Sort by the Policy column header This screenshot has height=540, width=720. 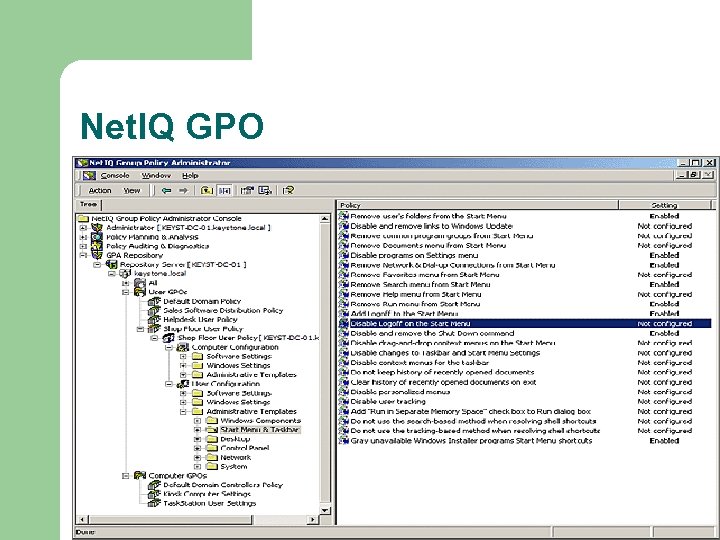point(478,205)
